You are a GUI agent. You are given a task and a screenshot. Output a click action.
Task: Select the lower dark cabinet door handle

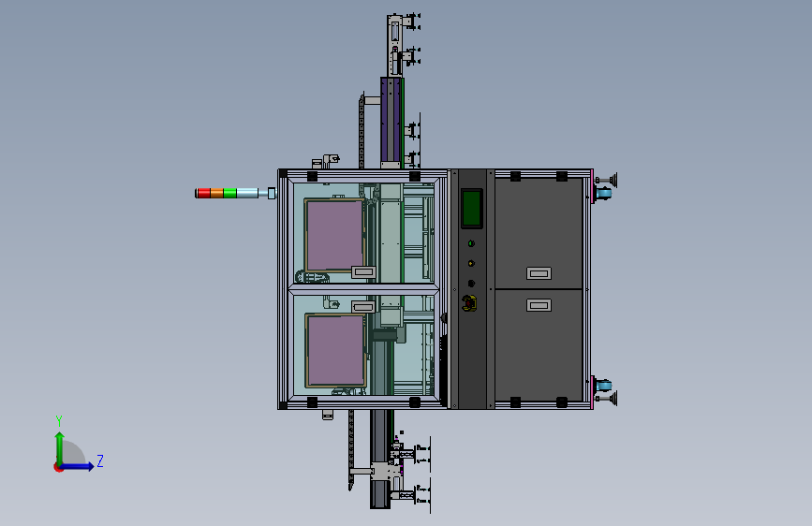tap(539, 305)
